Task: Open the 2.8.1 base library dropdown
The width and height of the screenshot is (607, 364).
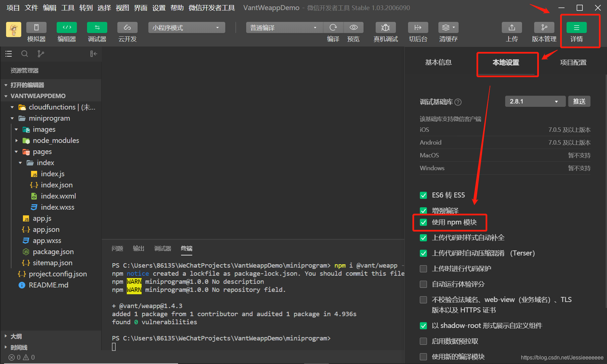Action: click(535, 101)
